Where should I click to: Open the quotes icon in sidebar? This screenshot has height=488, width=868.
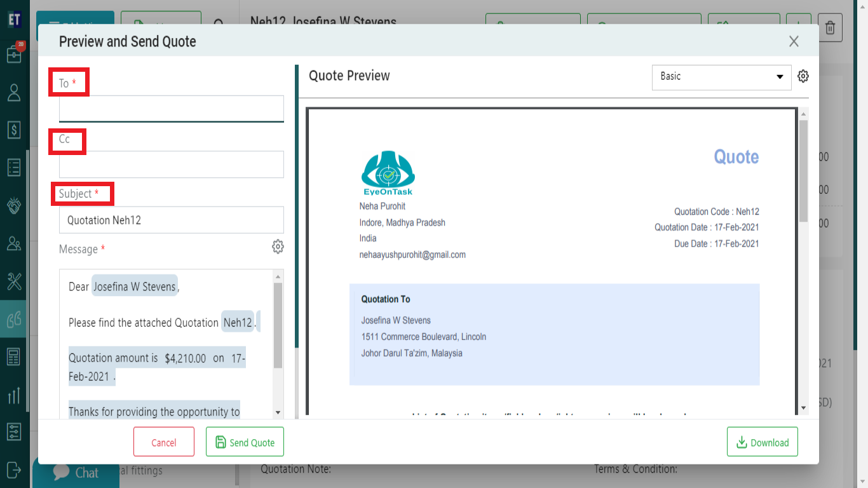(14, 318)
